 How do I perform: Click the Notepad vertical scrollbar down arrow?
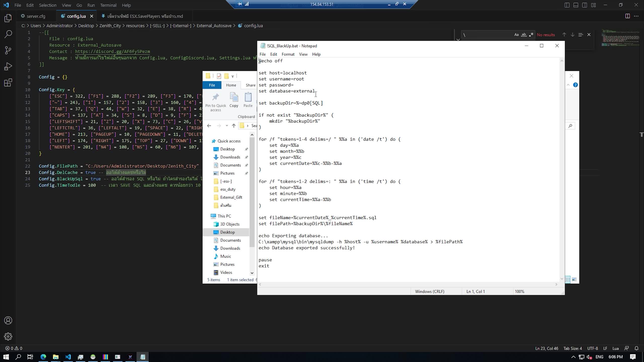(x=561, y=279)
